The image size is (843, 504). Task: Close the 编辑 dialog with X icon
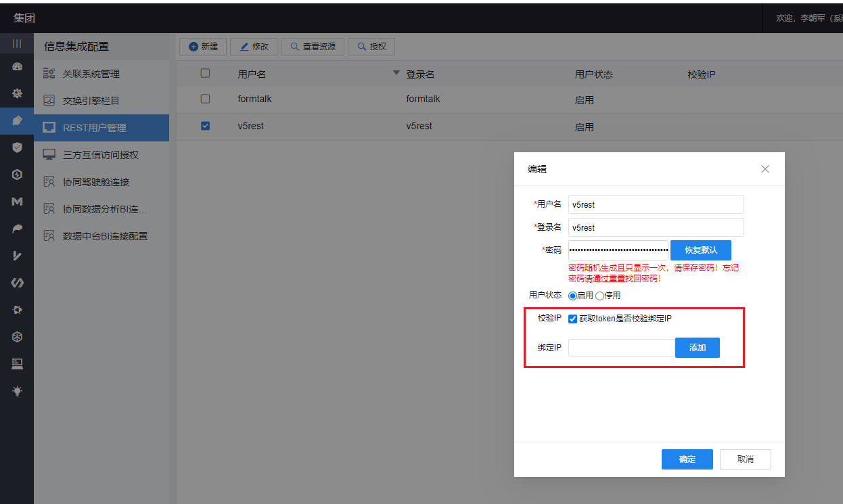pyautogui.click(x=765, y=169)
